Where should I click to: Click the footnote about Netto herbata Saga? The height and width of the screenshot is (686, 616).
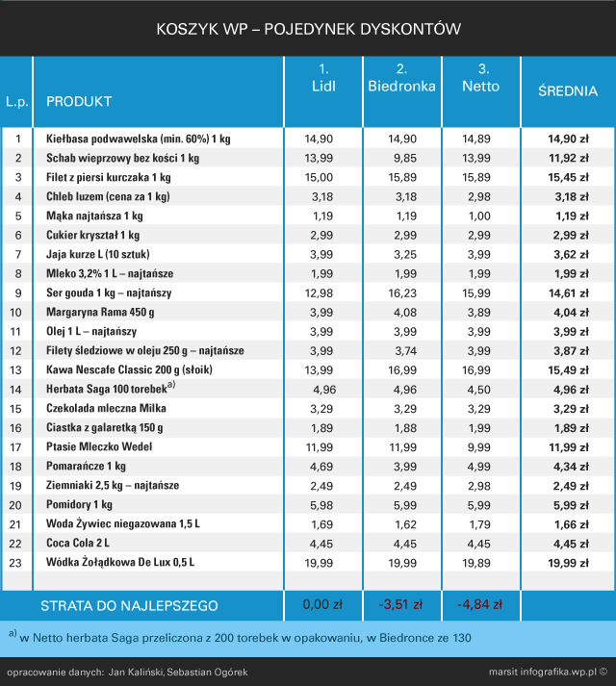[x=240, y=637]
